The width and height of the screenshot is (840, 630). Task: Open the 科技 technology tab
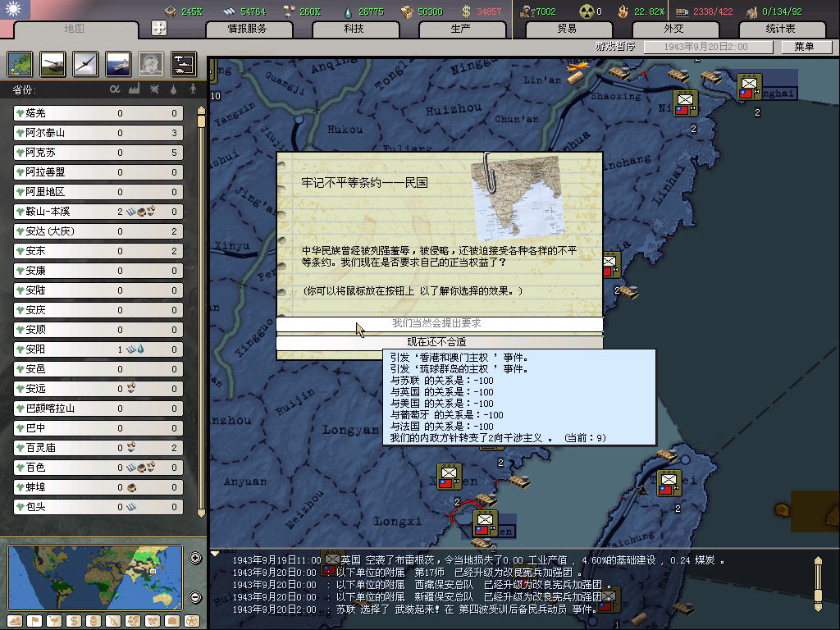pos(354,29)
